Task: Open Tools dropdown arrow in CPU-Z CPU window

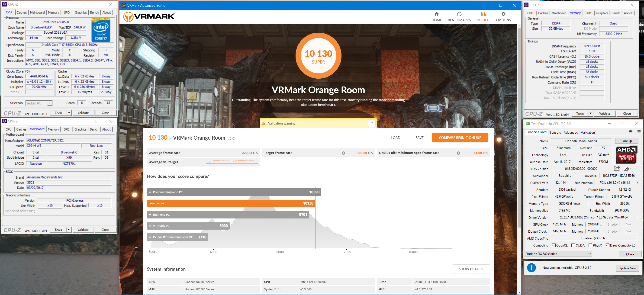Action: point(69,113)
